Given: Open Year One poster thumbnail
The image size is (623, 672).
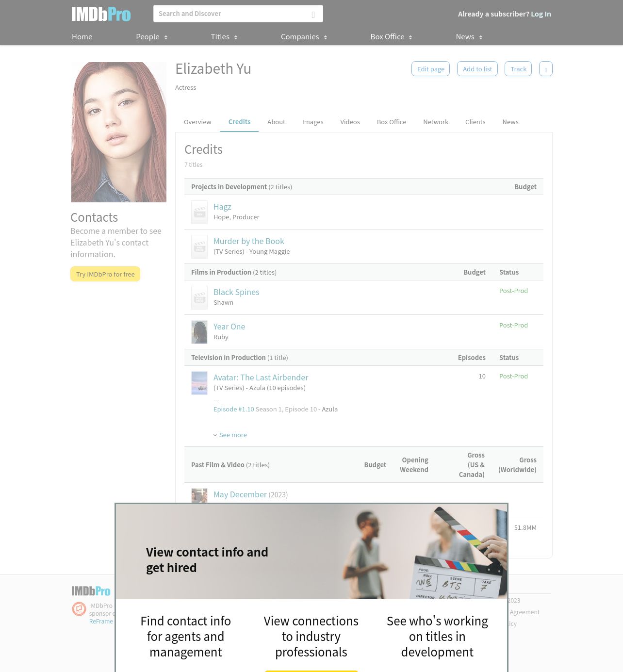Looking at the screenshot, I should [199, 332].
